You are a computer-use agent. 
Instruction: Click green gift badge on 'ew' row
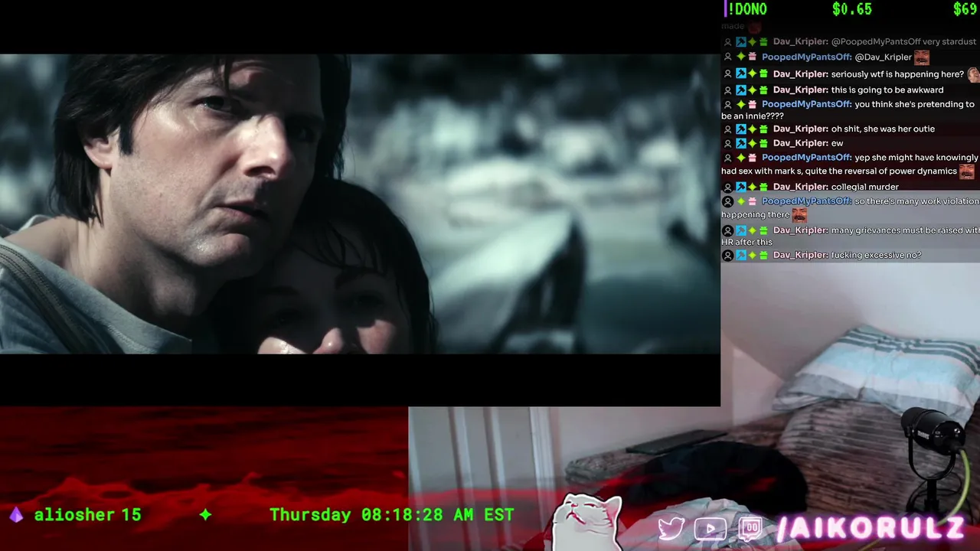click(x=763, y=143)
